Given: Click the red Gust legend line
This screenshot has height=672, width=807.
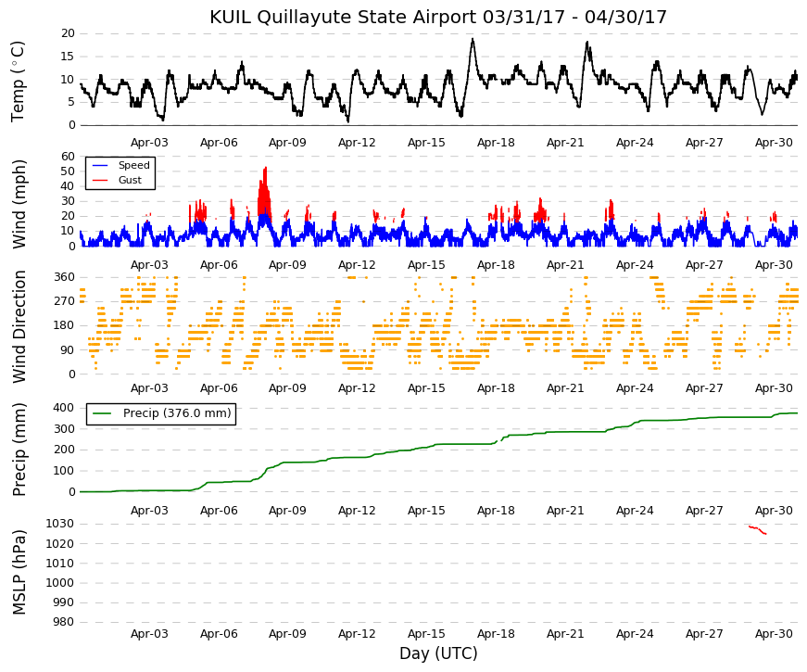Looking at the screenshot, I should click(99, 180).
